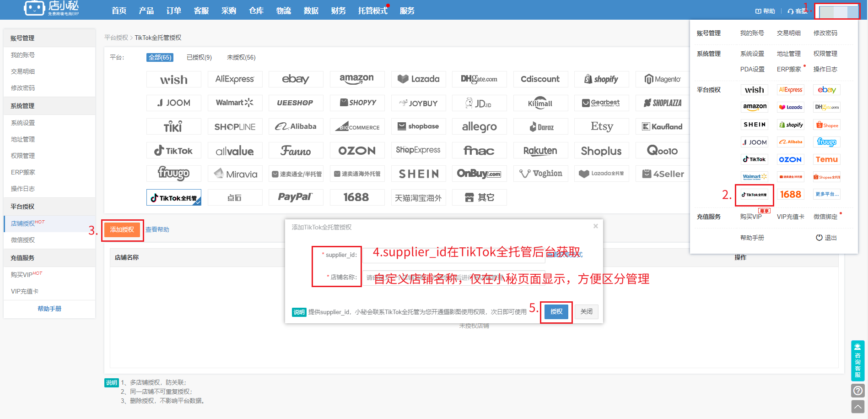The width and height of the screenshot is (868, 419).
Task: Select the 天猫淘宝海外 platform tile
Action: click(418, 197)
